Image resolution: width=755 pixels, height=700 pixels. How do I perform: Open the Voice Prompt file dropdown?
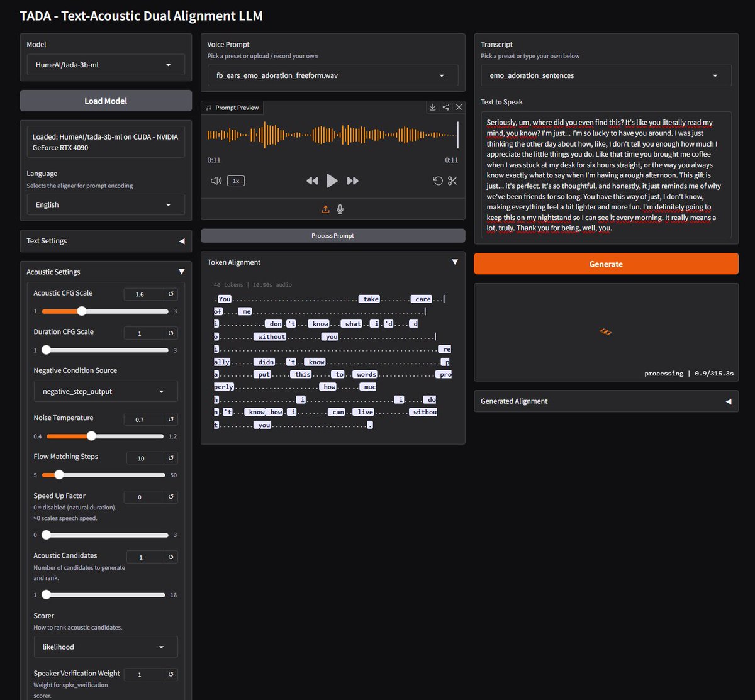333,75
